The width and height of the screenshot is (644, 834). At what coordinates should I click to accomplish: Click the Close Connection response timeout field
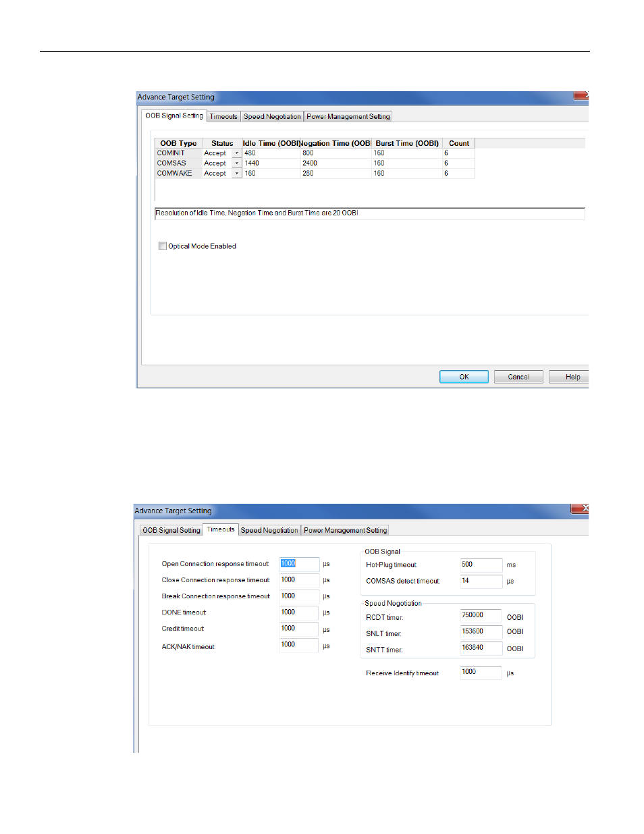click(x=299, y=580)
